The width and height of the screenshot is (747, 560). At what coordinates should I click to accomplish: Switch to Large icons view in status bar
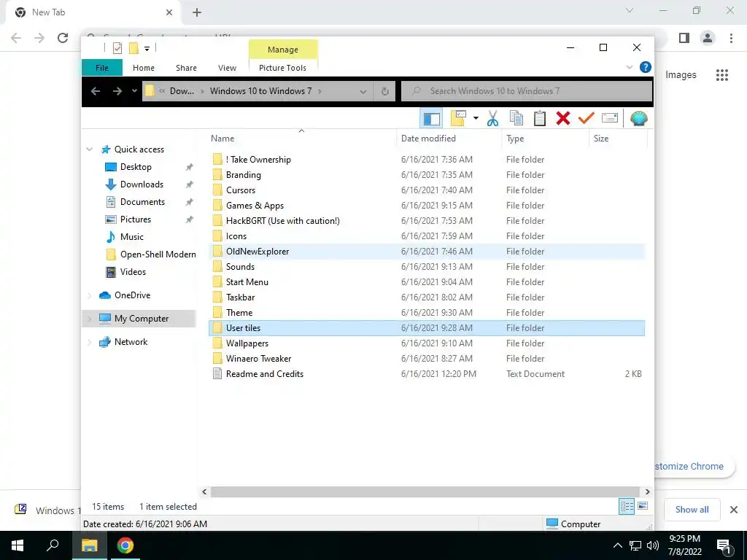coord(643,506)
